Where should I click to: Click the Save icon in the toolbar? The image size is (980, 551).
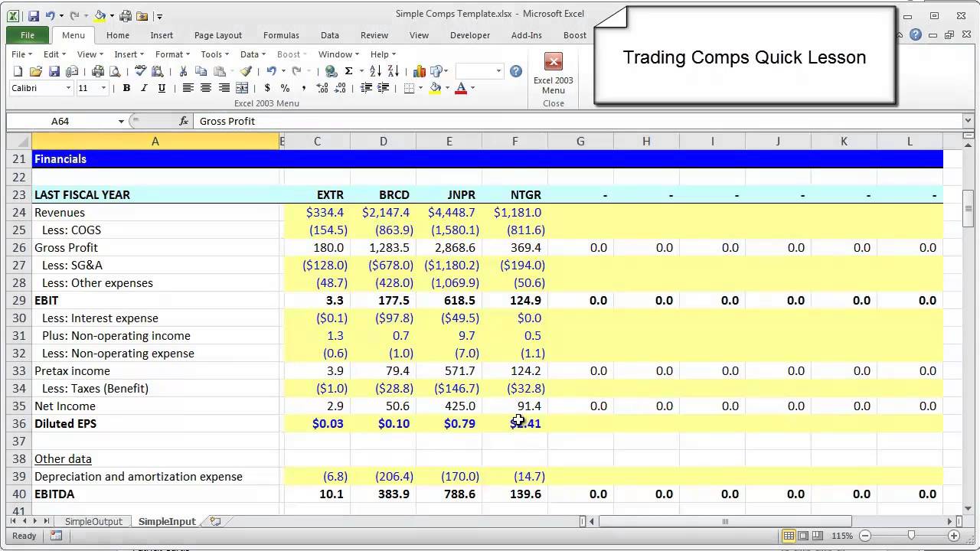pos(54,71)
